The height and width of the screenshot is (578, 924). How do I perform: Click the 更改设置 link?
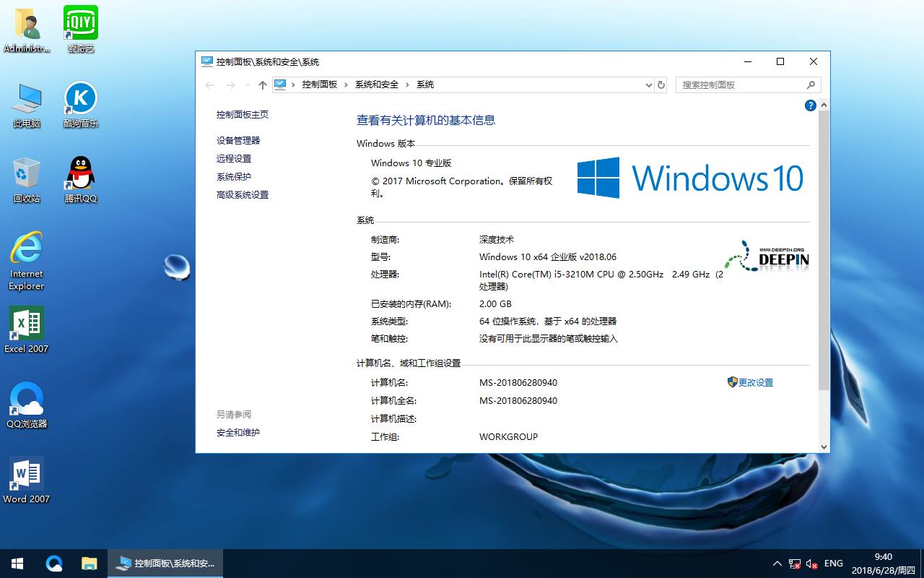(x=755, y=382)
